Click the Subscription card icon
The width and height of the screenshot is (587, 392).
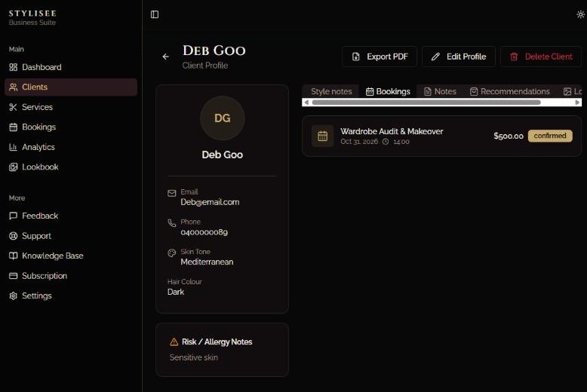click(x=13, y=276)
